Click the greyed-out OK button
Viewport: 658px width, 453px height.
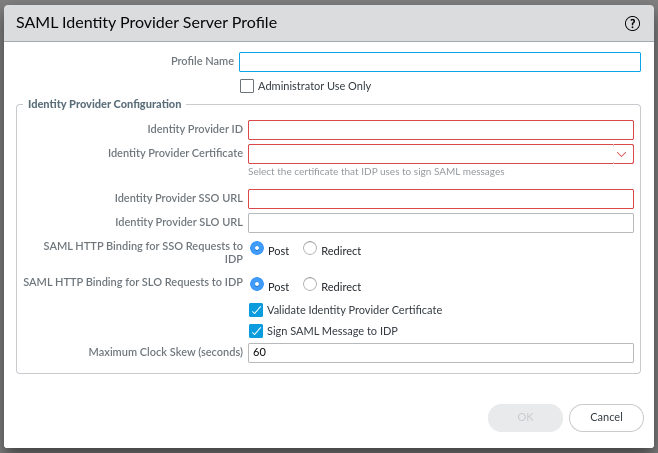525,418
